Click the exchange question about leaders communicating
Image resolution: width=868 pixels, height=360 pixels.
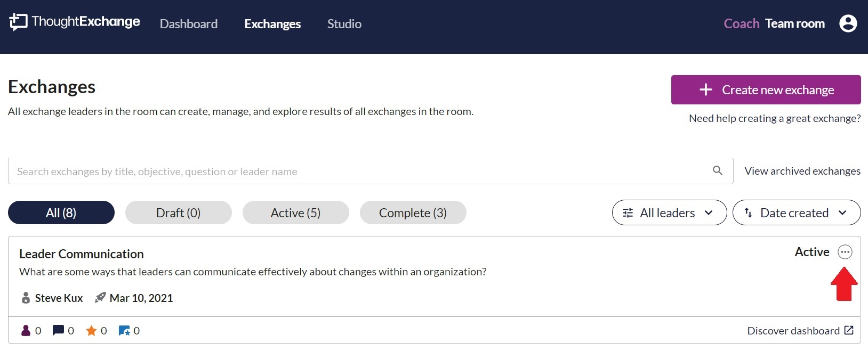[x=253, y=272]
